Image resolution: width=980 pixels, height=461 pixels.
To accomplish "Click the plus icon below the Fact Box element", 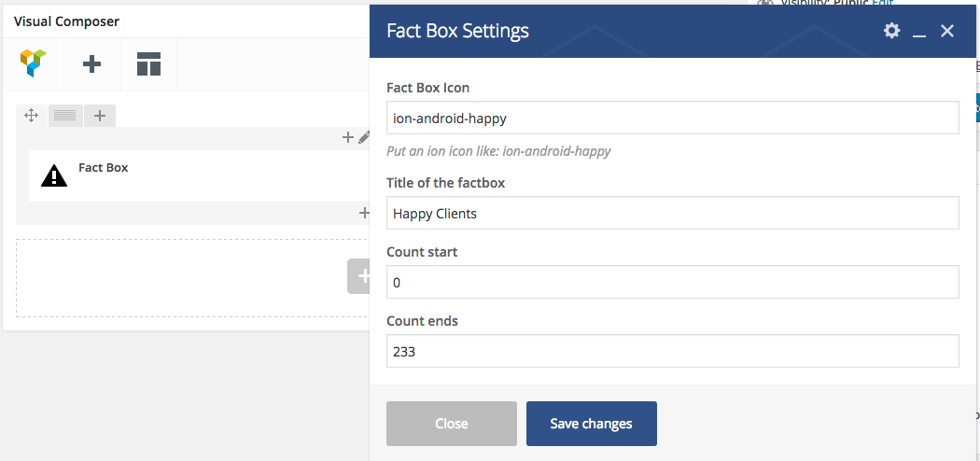I will (x=364, y=213).
